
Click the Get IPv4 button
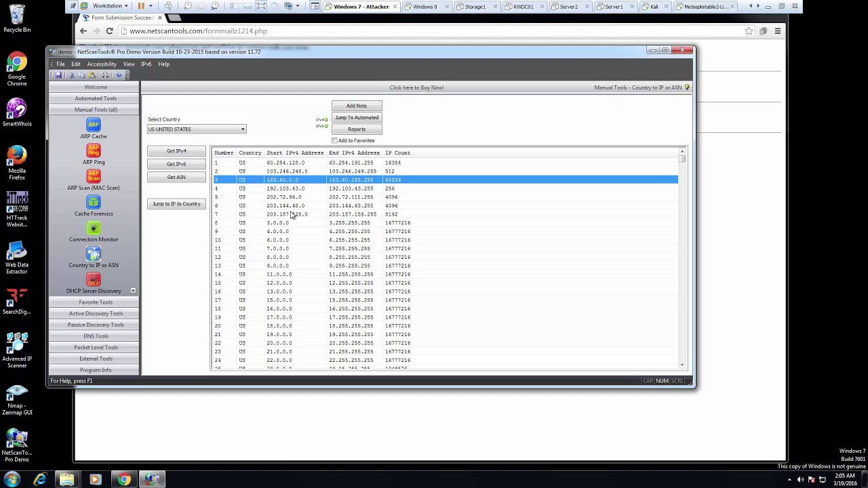176,151
